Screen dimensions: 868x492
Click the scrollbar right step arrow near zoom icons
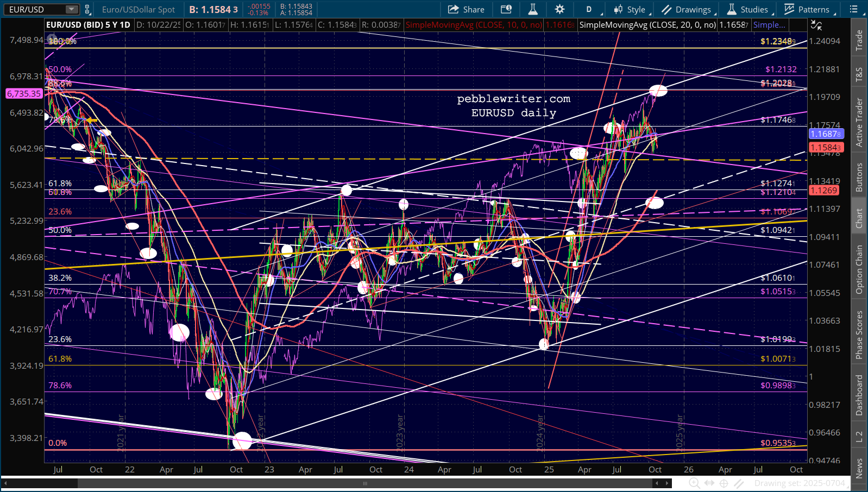(x=668, y=483)
